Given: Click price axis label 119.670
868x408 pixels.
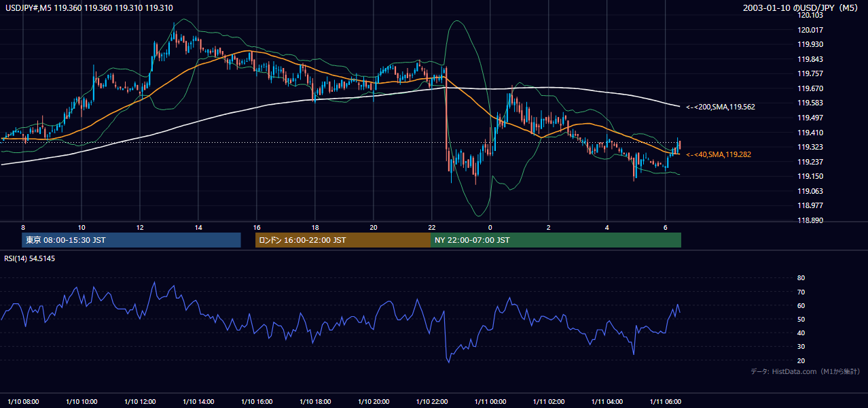Looking at the screenshot, I should pos(810,88).
